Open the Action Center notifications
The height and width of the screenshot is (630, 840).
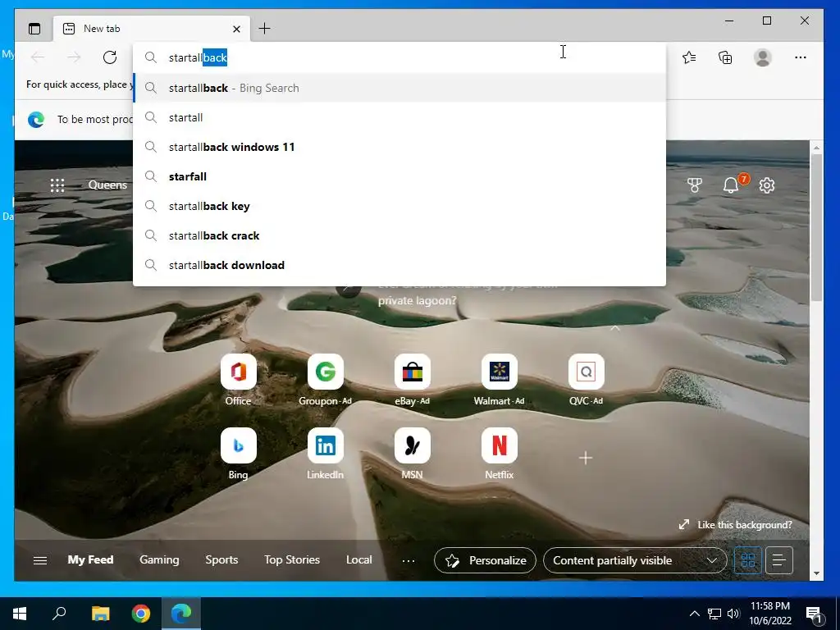pos(815,614)
